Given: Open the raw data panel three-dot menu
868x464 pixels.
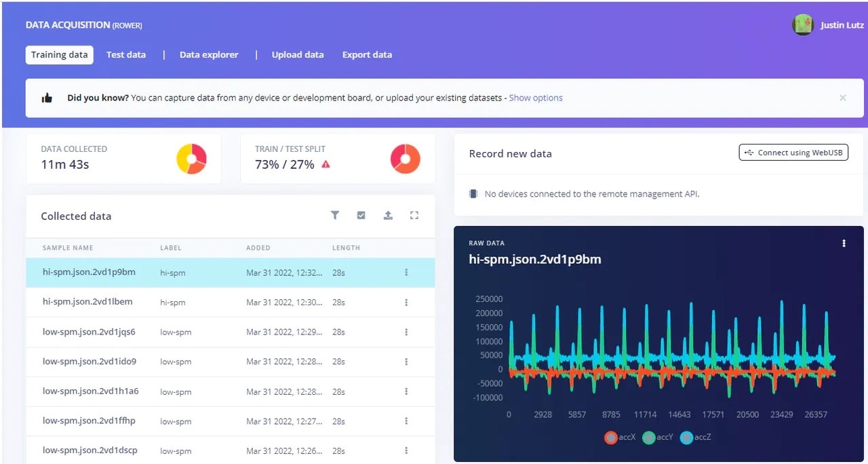Looking at the screenshot, I should coord(844,243).
